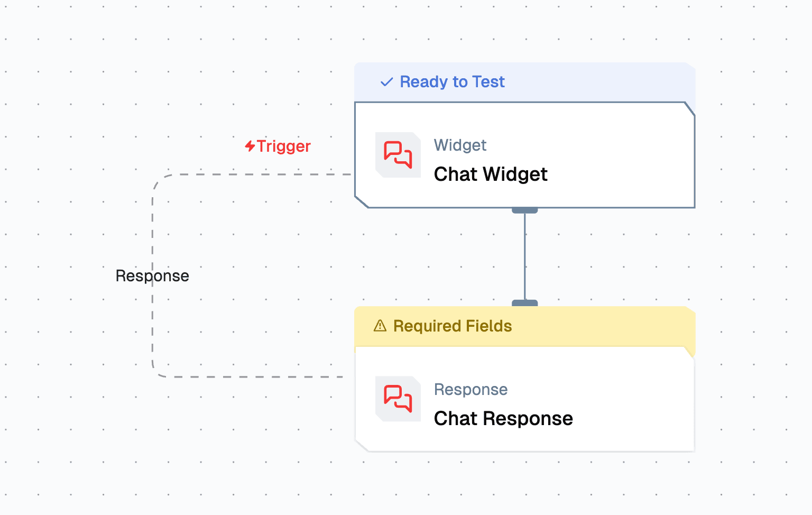Image resolution: width=812 pixels, height=515 pixels.
Task: Select the Chat Response node title
Action: pyautogui.click(x=503, y=419)
